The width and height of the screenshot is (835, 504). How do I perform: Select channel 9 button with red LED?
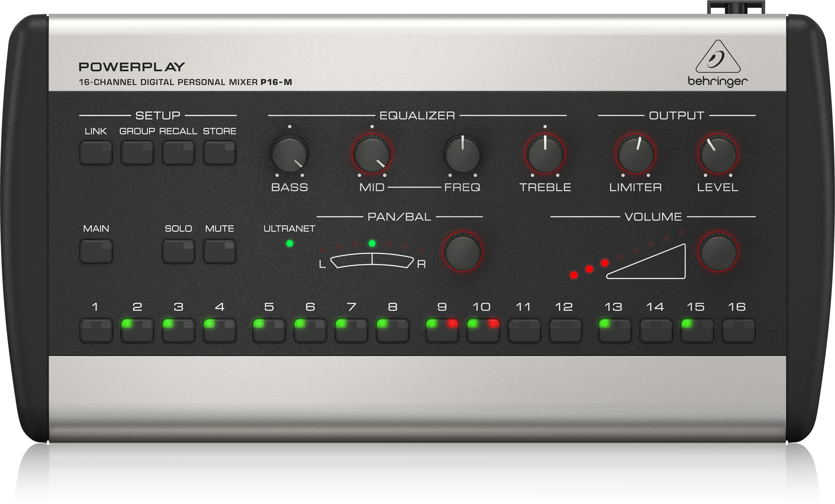click(442, 330)
